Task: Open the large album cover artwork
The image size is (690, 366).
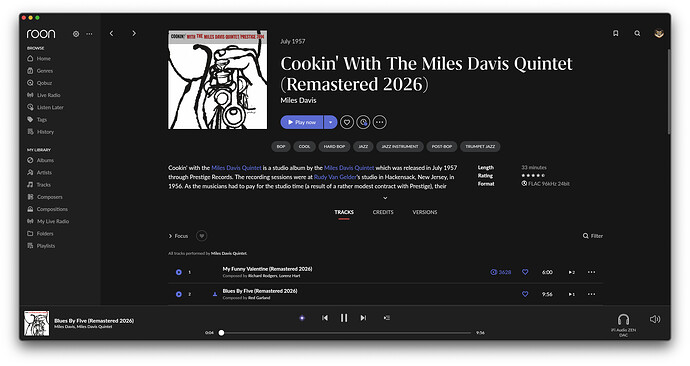Action: click(x=217, y=80)
